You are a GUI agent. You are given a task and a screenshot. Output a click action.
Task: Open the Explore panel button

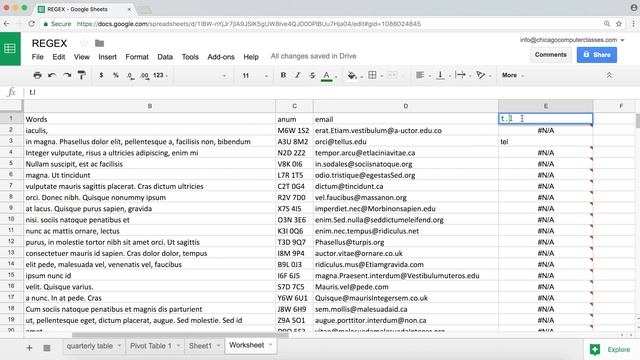610,349
